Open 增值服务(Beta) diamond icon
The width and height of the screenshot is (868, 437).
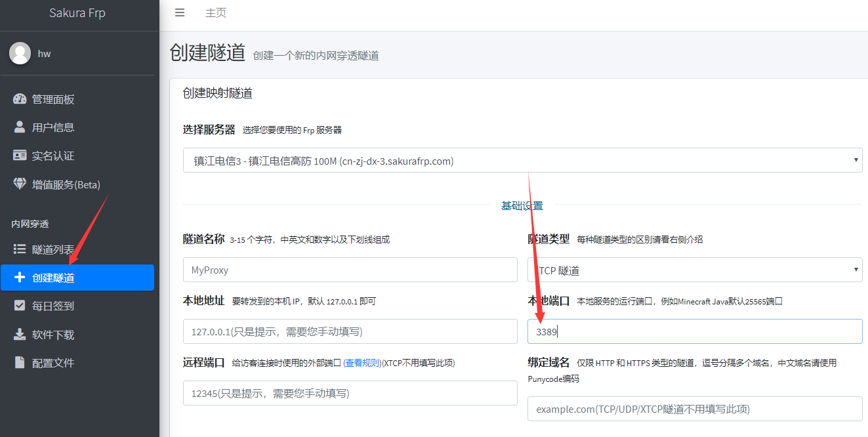point(20,184)
